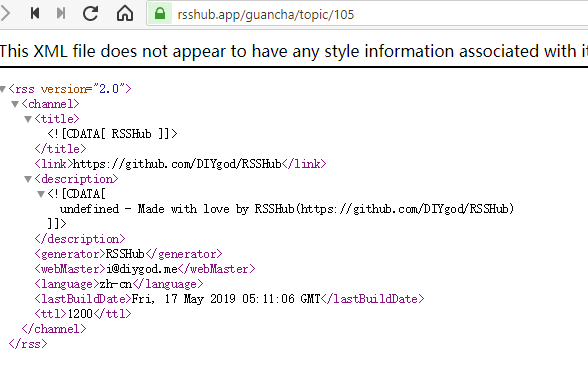The width and height of the screenshot is (588, 365).
Task: Click the green padlock security icon
Action: point(160,14)
